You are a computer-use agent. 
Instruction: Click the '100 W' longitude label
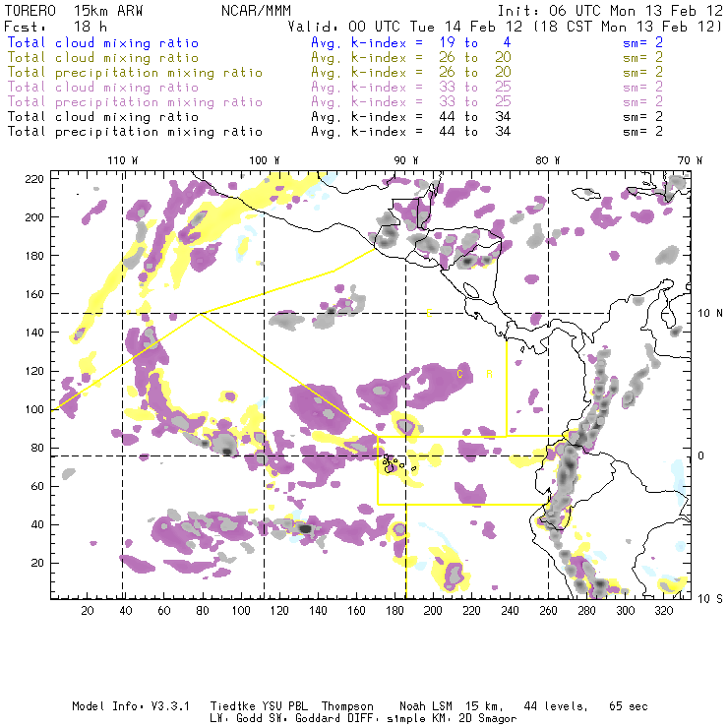tap(265, 160)
